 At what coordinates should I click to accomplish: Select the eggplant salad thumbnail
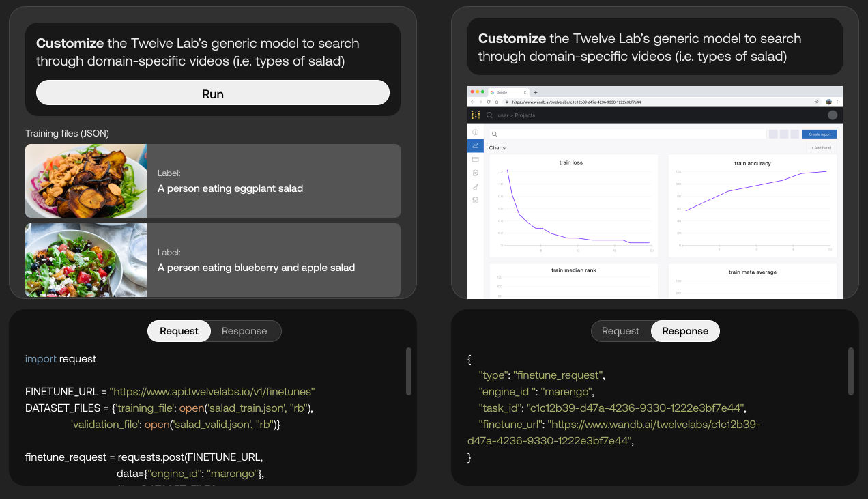(86, 181)
